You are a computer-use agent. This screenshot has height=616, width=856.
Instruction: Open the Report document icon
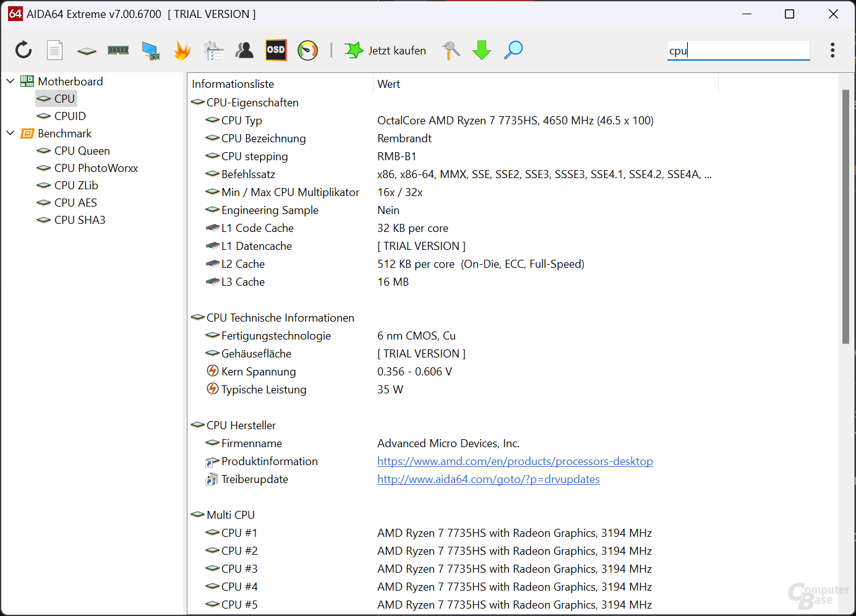[x=55, y=50]
